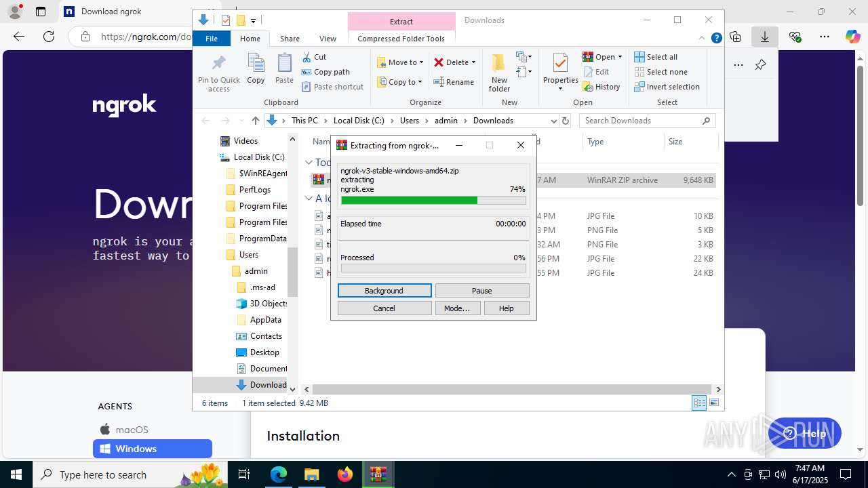Expand the Copy to dropdown
The height and width of the screenshot is (488, 868).
420,82
